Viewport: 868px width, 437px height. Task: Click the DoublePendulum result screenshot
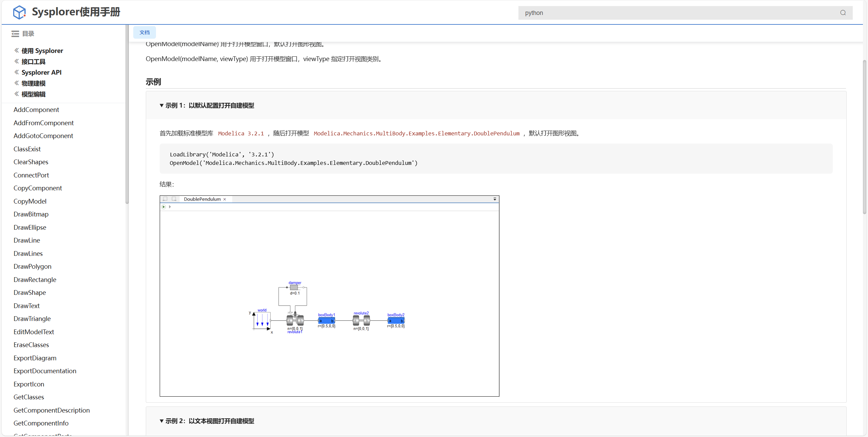pos(329,296)
